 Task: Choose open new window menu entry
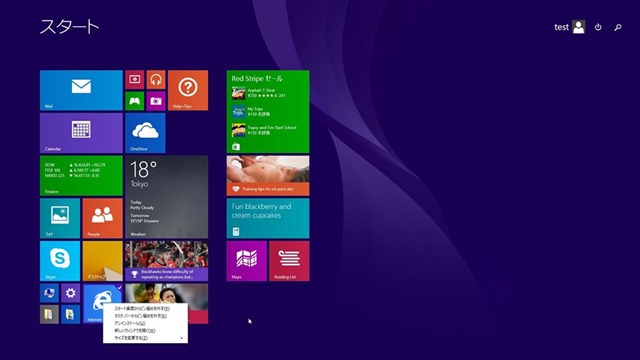tap(145, 331)
